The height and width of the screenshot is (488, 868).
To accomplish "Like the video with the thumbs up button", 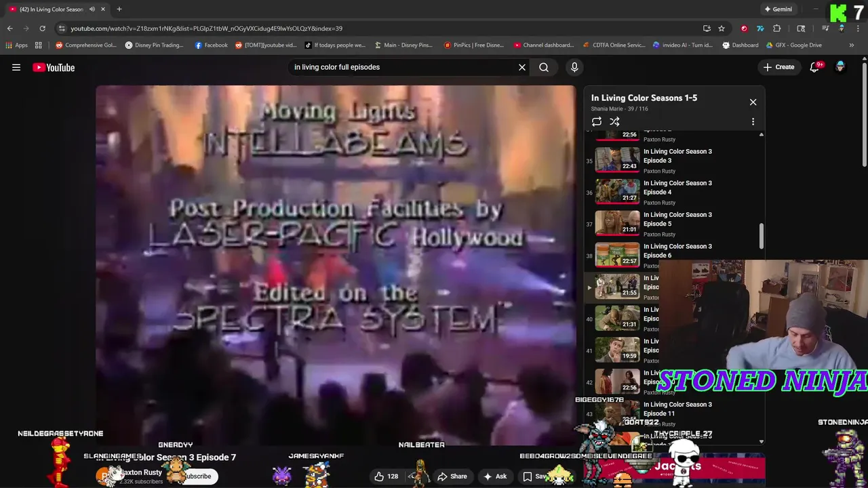I will coord(386,476).
